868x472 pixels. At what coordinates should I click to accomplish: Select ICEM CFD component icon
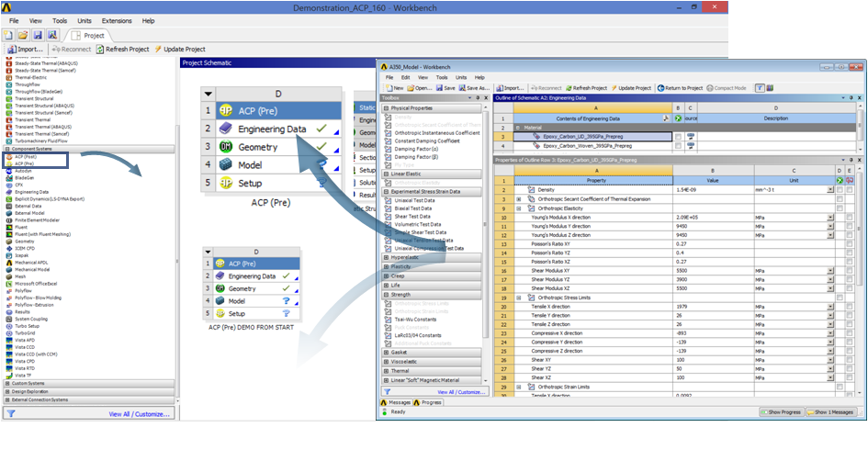(x=9, y=249)
